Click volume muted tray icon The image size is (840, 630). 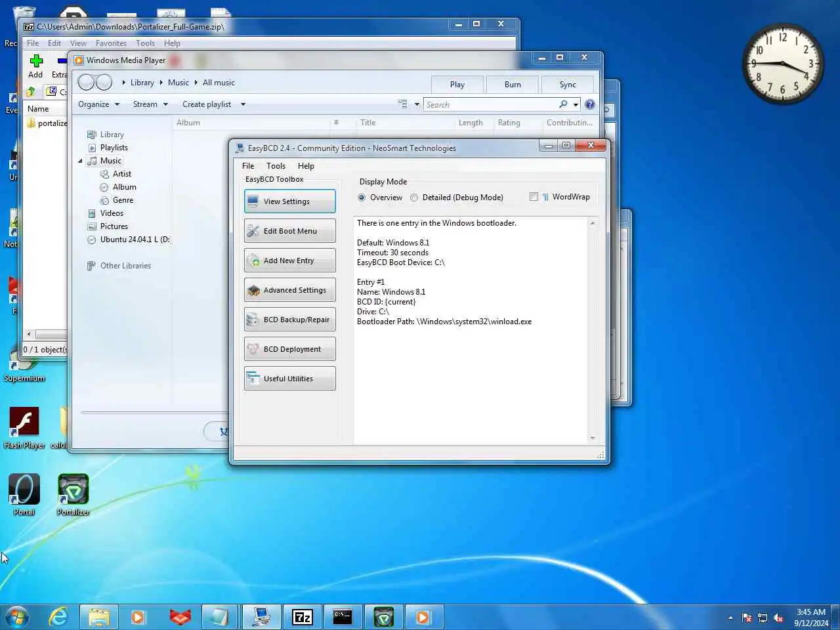(x=778, y=618)
